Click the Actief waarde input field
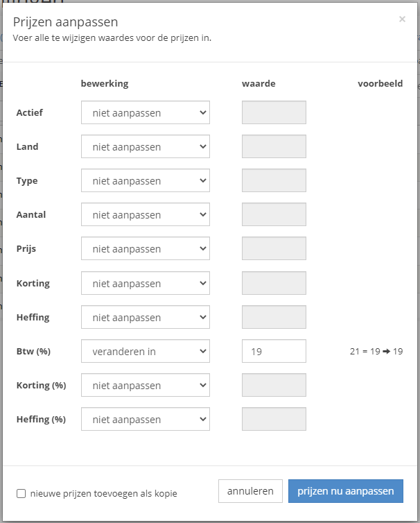This screenshot has height=523, width=420. 274,112
